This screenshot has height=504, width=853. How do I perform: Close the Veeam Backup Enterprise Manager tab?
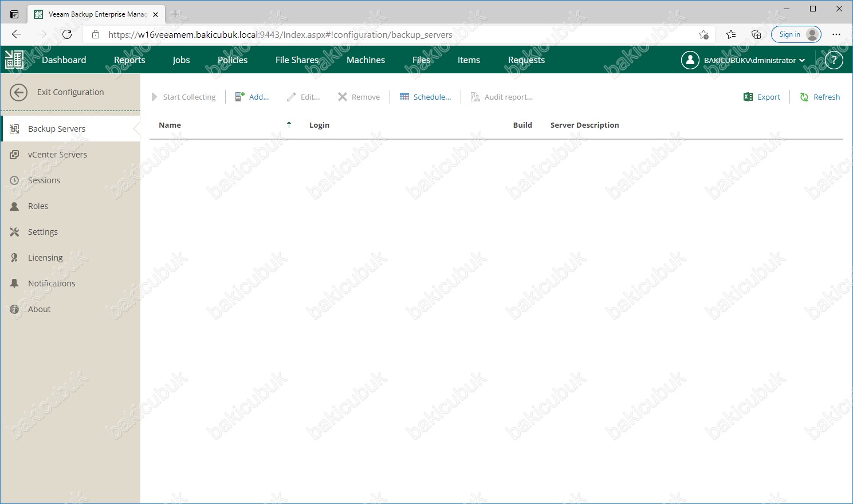[x=156, y=14]
